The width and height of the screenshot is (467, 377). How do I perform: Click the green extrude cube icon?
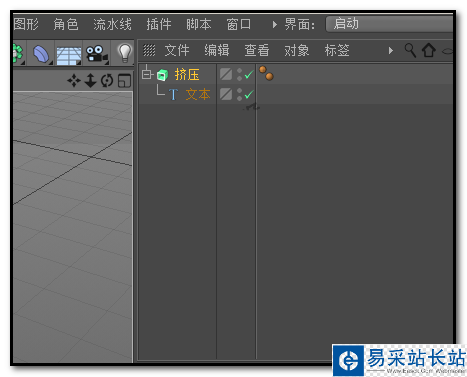pyautogui.click(x=162, y=75)
